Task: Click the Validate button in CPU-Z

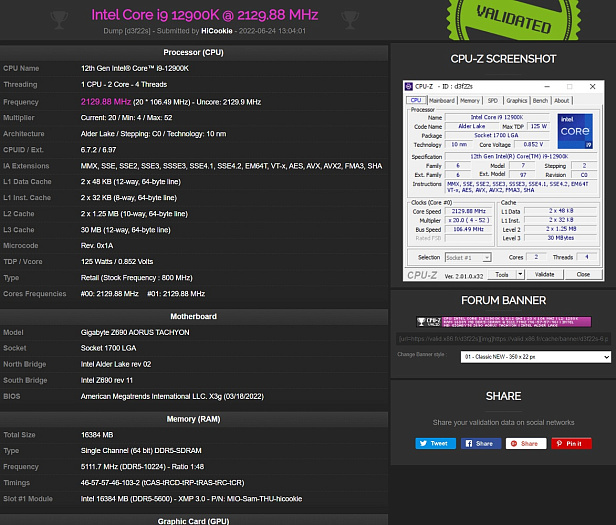Action: point(544,274)
